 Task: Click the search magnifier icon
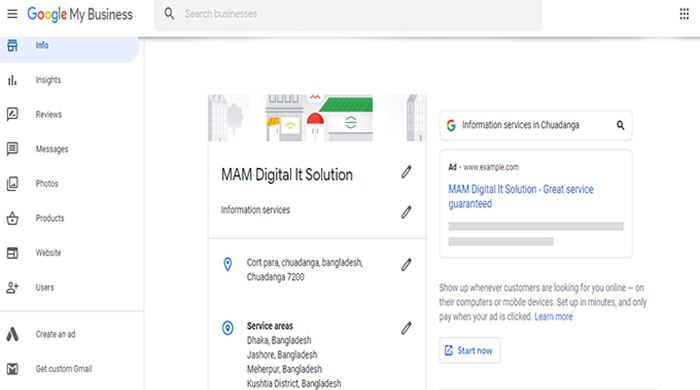tap(169, 14)
